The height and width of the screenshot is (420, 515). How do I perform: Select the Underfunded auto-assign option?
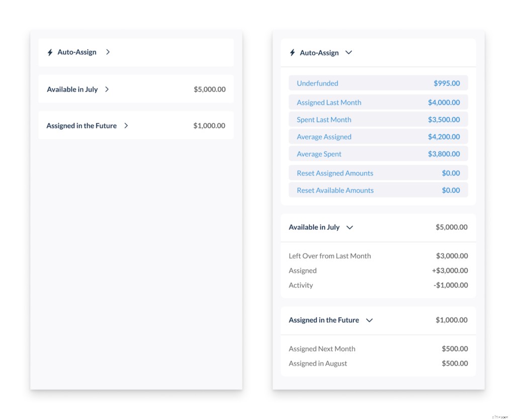[378, 83]
